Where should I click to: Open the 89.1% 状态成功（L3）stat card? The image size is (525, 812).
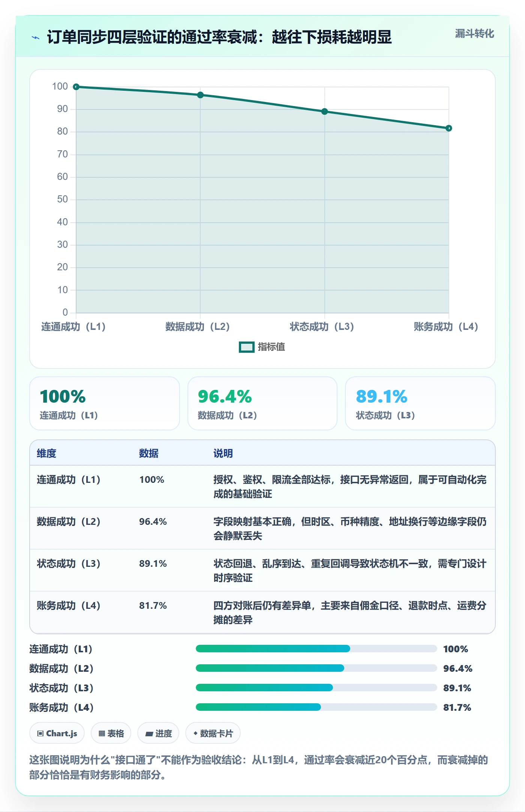tap(420, 403)
